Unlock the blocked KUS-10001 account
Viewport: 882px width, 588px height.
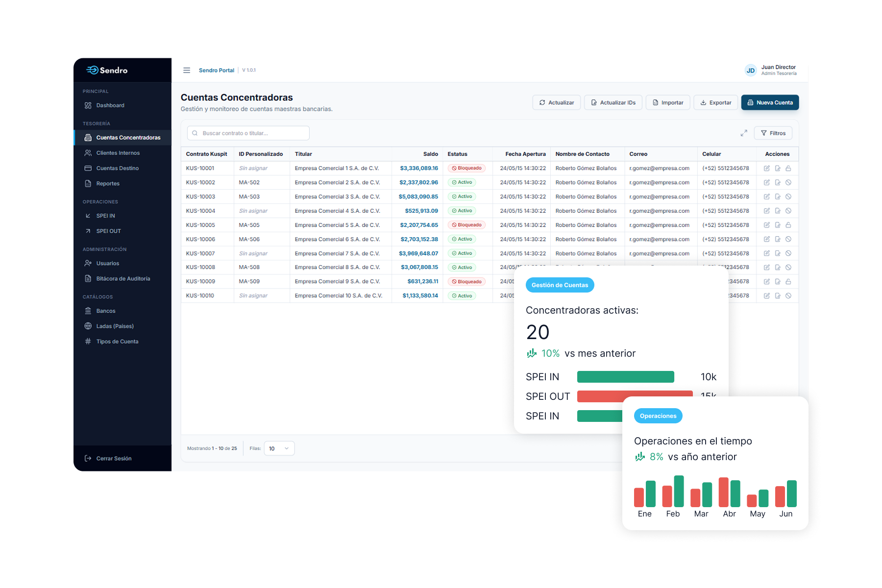788,168
